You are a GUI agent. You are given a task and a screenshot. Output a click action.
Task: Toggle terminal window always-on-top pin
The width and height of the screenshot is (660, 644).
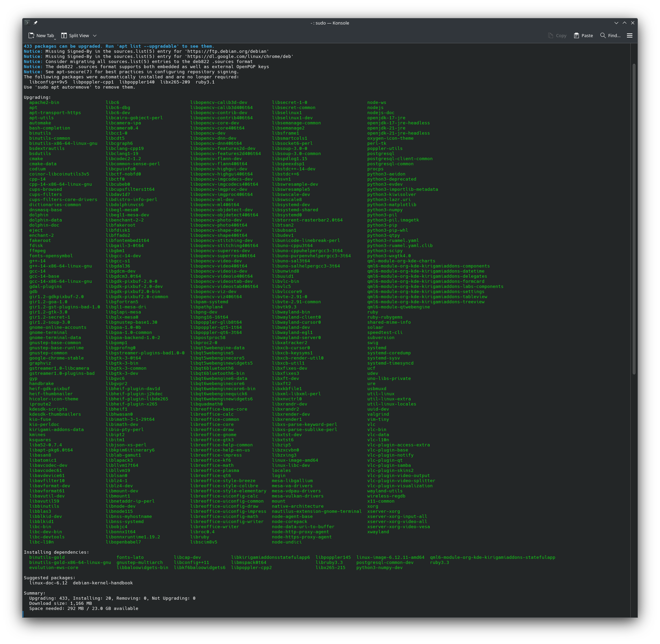point(36,23)
